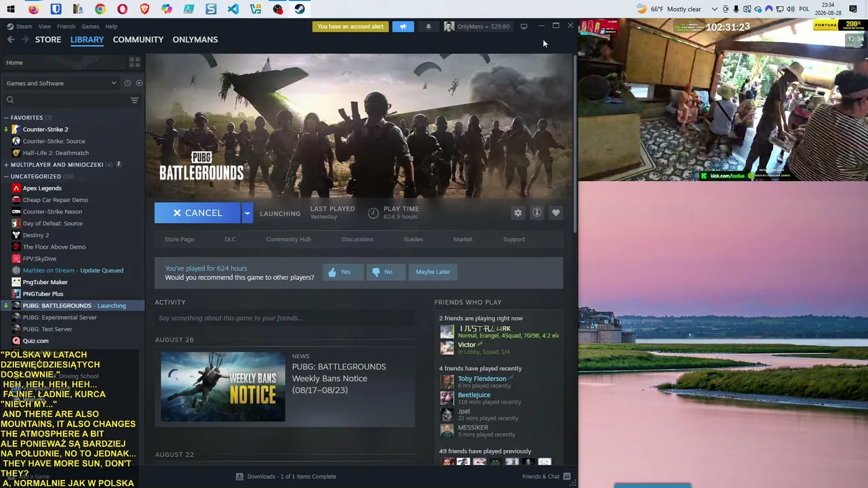Viewport: 868px width, 488px height.
Task: Select Destiny 2 in the library
Action: 36,235
